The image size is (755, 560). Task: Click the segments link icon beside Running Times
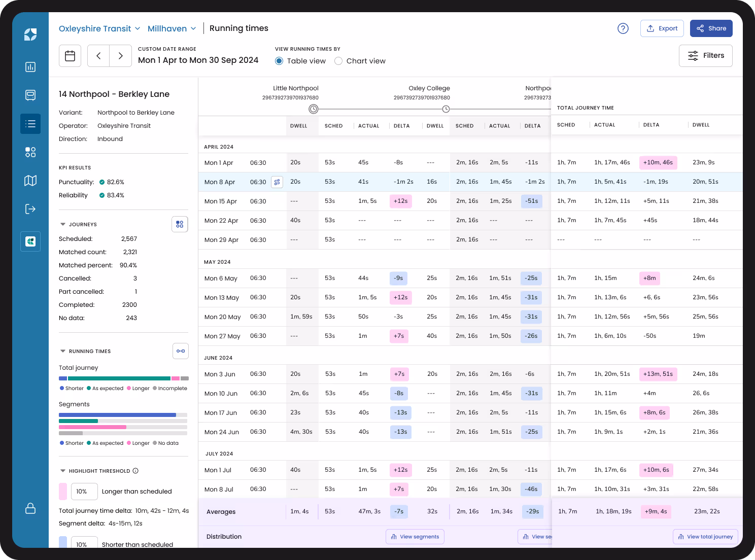coord(181,351)
